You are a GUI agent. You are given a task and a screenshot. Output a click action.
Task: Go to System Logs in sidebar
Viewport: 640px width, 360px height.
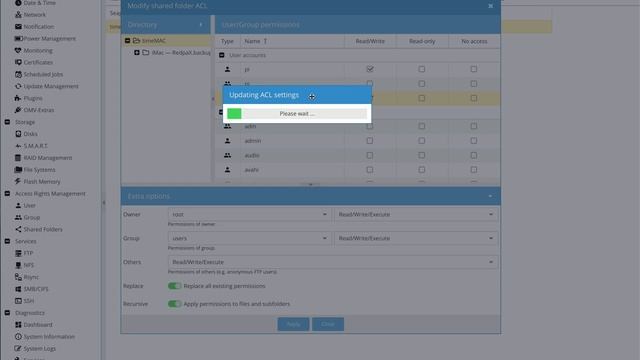coord(40,349)
